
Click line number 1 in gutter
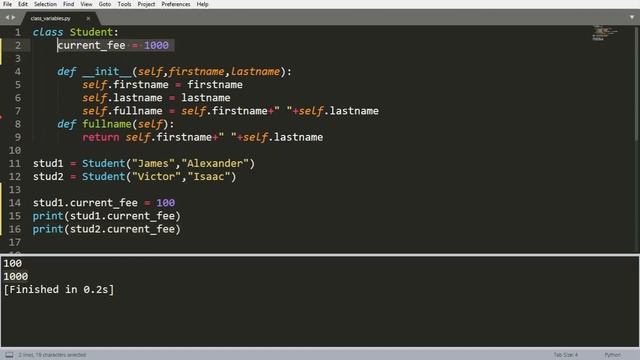pyautogui.click(x=18, y=32)
